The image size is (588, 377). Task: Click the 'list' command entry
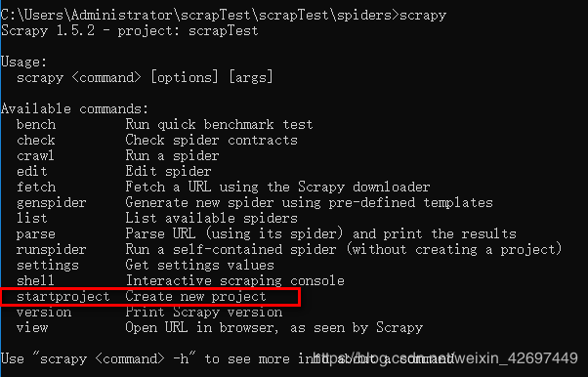[x=32, y=219]
